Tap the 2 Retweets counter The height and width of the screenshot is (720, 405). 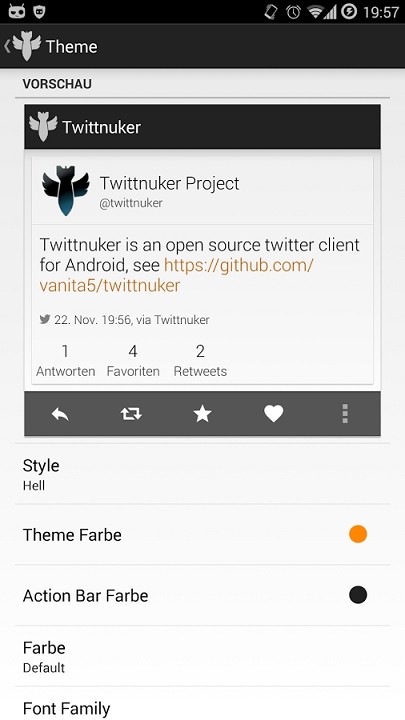click(200, 360)
